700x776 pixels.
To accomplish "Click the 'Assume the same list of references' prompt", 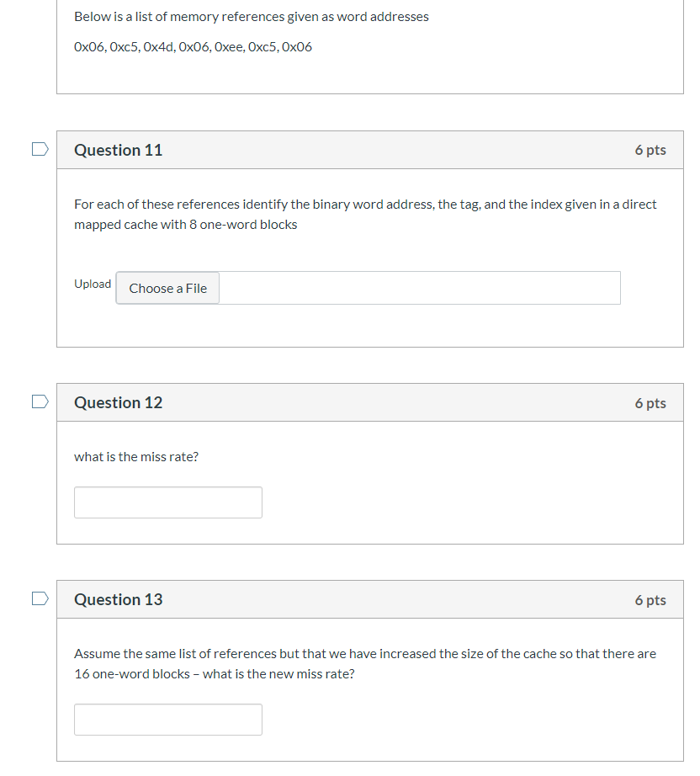I will coord(365,664).
